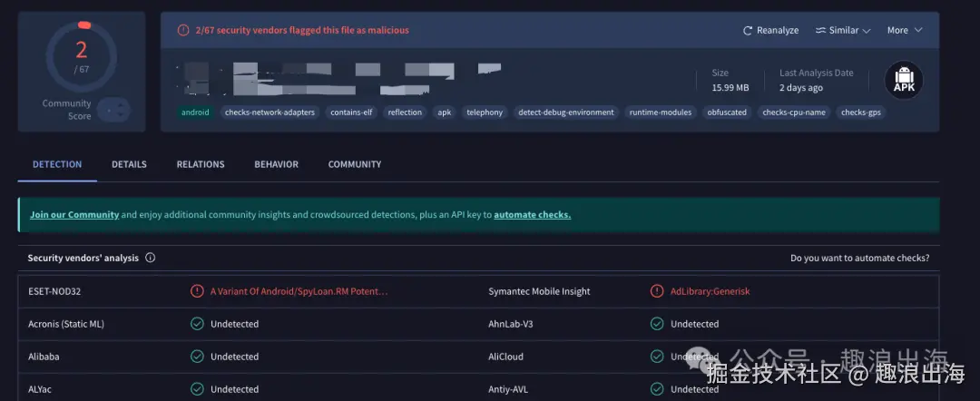Open the Similar dropdown
980x401 pixels.
coord(843,30)
